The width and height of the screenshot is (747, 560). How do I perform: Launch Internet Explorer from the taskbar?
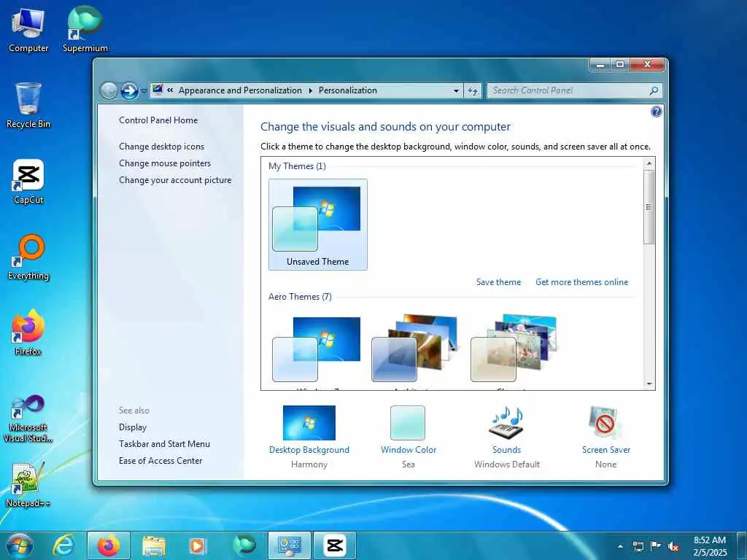tap(63, 545)
